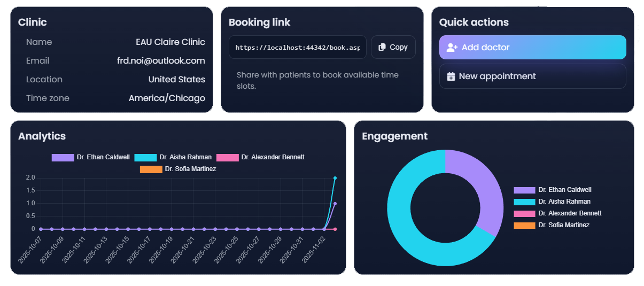Screen dimensions: 644x286
Task: Click the Clinic card heading
Action: 32,22
